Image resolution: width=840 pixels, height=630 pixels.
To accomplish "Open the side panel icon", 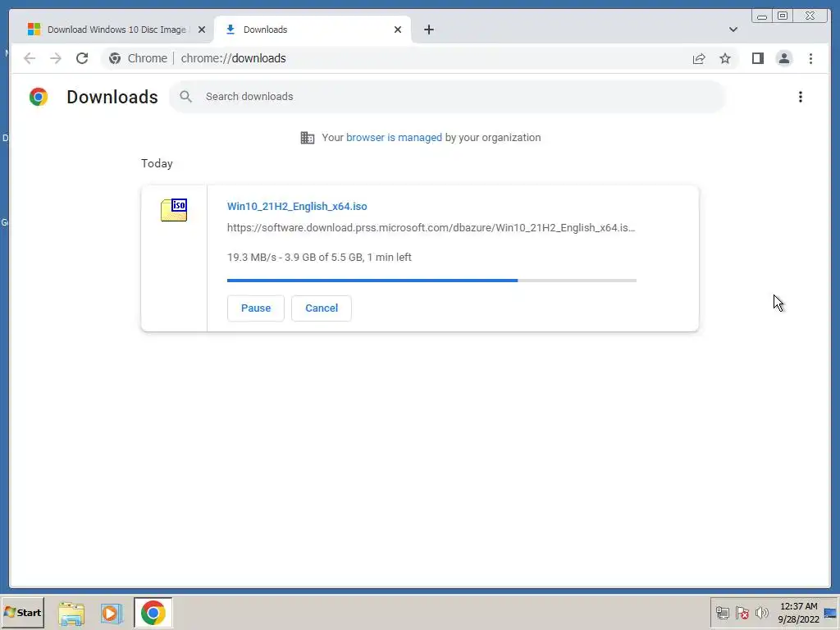I will click(757, 58).
